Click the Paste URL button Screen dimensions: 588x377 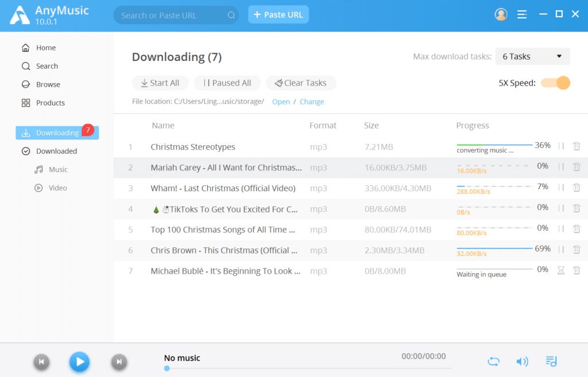pyautogui.click(x=278, y=14)
